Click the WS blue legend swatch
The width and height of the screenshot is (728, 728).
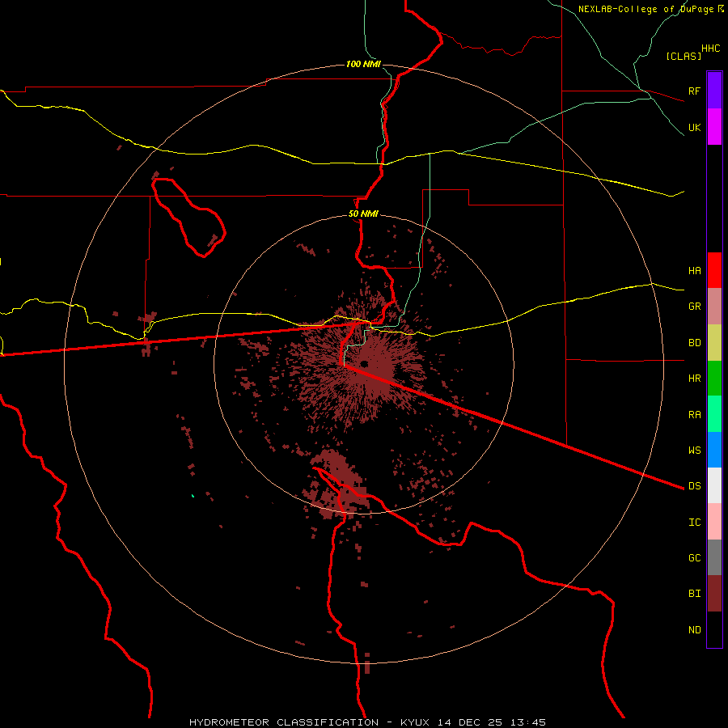[x=714, y=450]
